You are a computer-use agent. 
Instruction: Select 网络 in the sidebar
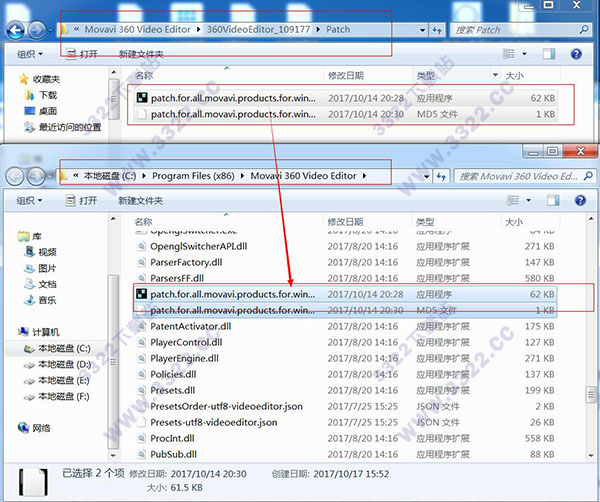[34, 428]
